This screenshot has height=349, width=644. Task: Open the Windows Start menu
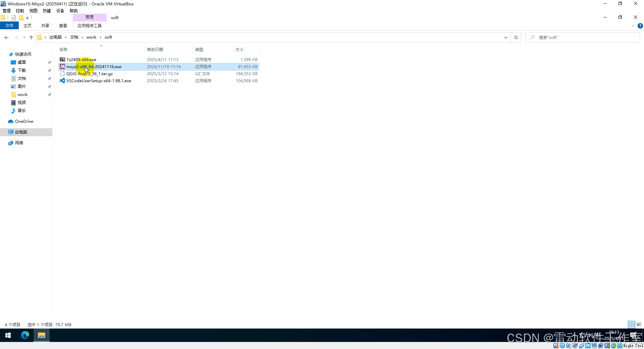pos(8,335)
